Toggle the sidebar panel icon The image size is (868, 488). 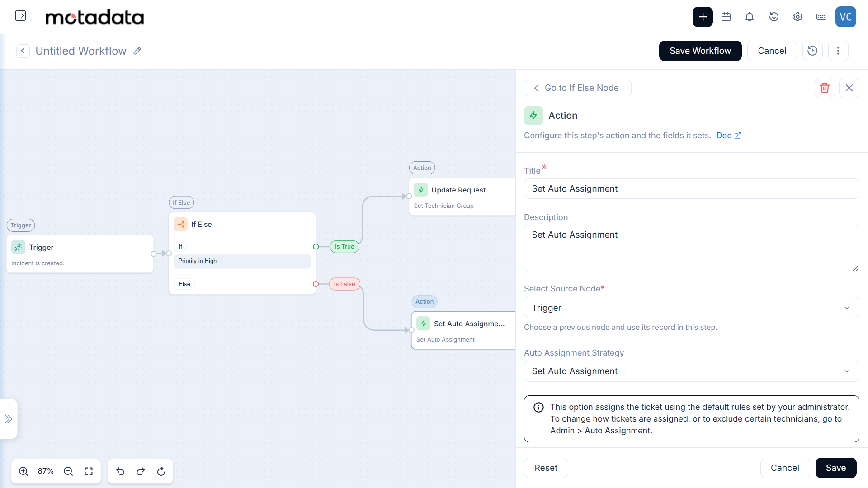(x=20, y=16)
